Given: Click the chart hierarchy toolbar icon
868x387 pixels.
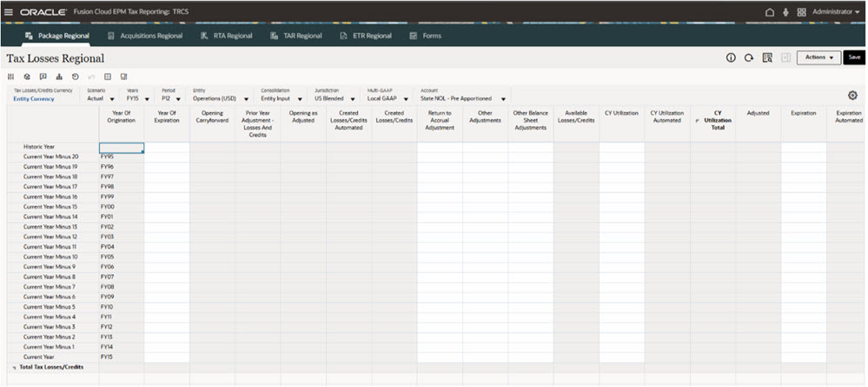Looking at the screenshot, I should click(59, 77).
